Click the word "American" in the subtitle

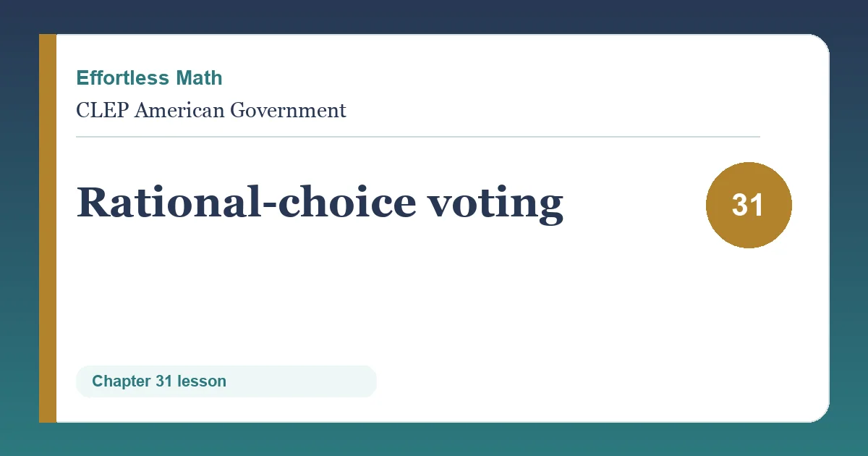[x=179, y=111]
